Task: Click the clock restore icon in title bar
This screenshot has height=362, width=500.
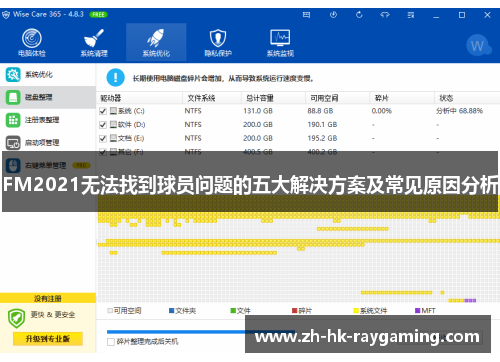Action: point(333,15)
